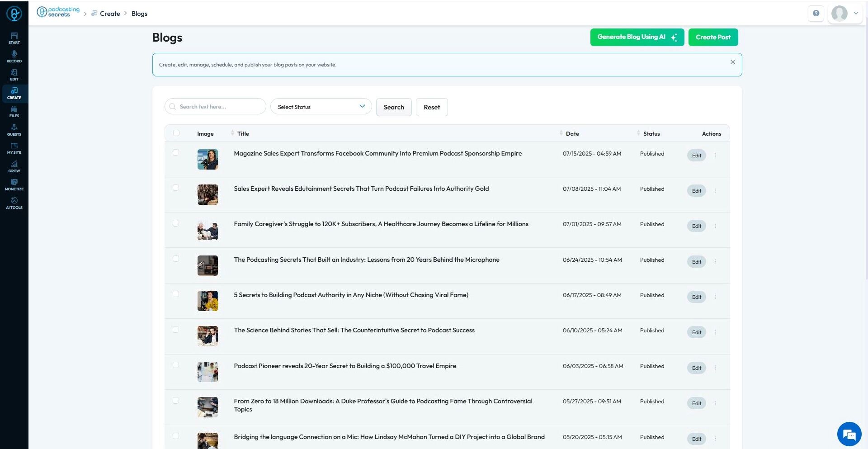The width and height of the screenshot is (868, 449).
Task: Expand the Select Status dropdown
Action: (x=321, y=107)
